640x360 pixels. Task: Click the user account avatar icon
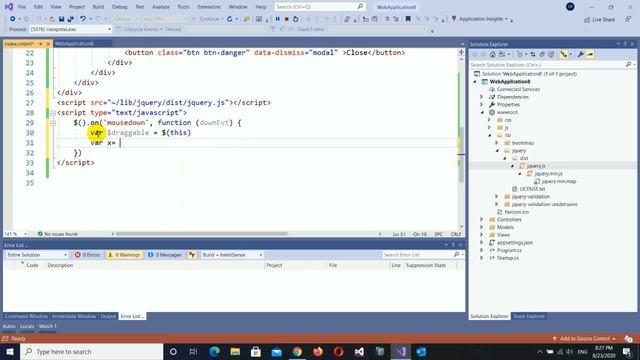[x=570, y=7]
